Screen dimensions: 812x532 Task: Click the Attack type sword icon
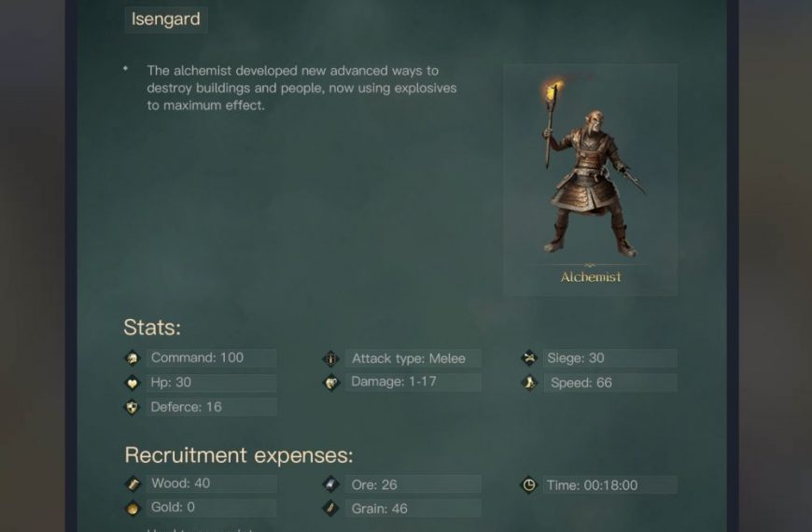331,358
